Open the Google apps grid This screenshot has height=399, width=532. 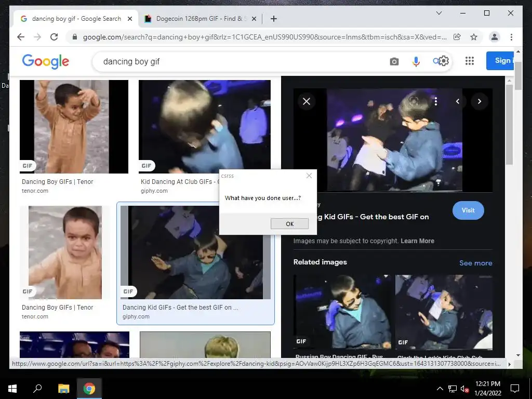[470, 61]
